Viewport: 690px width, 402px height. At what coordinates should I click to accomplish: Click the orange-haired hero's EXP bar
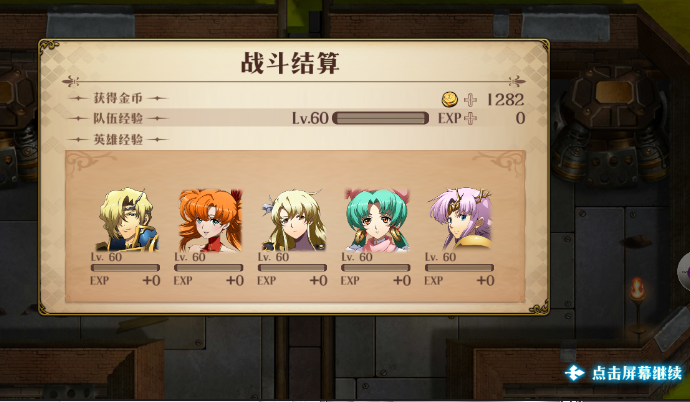(209, 267)
